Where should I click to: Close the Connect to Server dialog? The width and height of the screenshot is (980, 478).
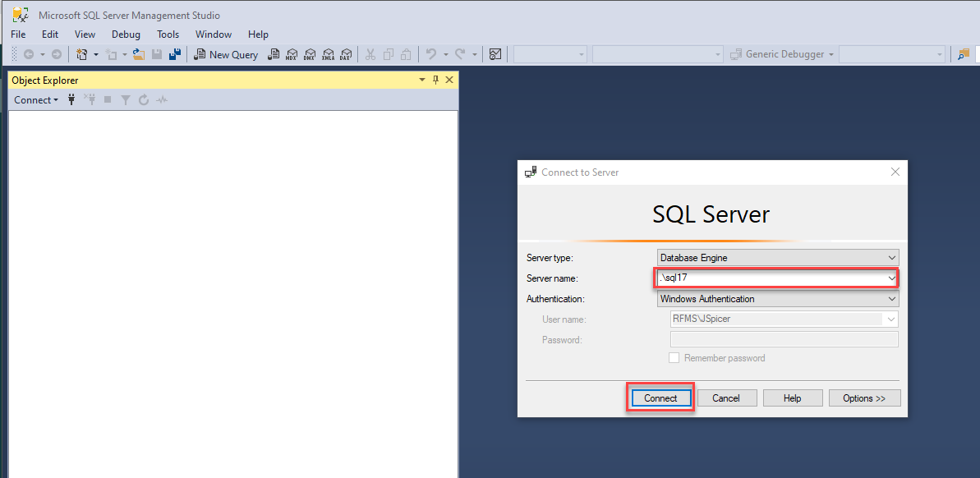point(895,172)
